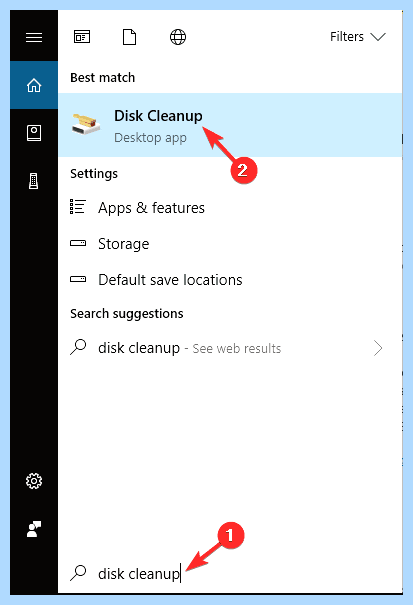
Task: Select the Home icon in the sidebar
Action: point(34,85)
